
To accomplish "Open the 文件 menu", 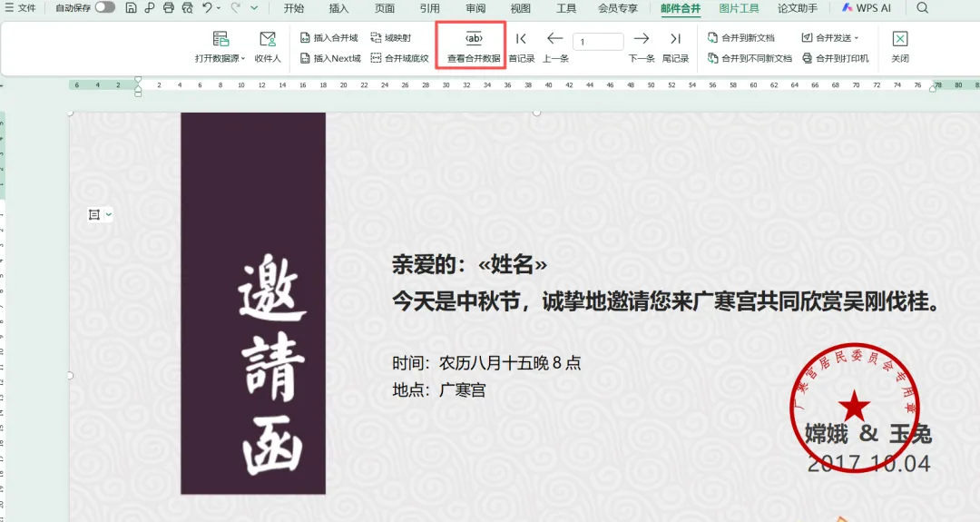I will click(20, 8).
